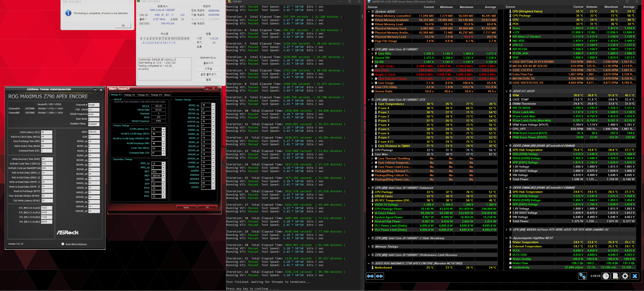The width and height of the screenshot is (644, 291).
Task: Click the 종료 button in TM5
Action: [208, 80]
